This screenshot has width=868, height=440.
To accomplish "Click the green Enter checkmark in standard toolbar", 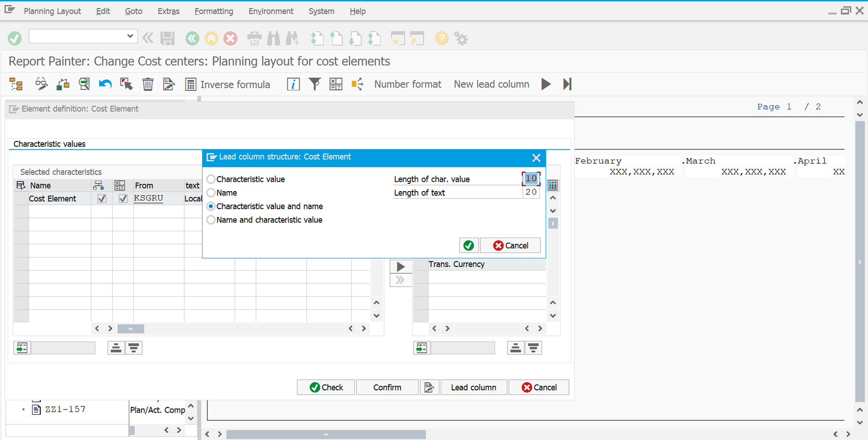I will [14, 38].
